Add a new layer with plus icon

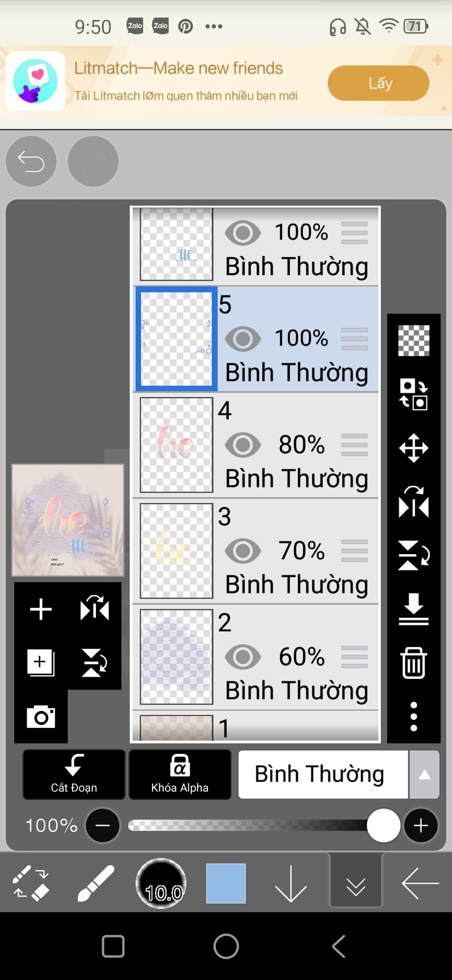pos(41,609)
